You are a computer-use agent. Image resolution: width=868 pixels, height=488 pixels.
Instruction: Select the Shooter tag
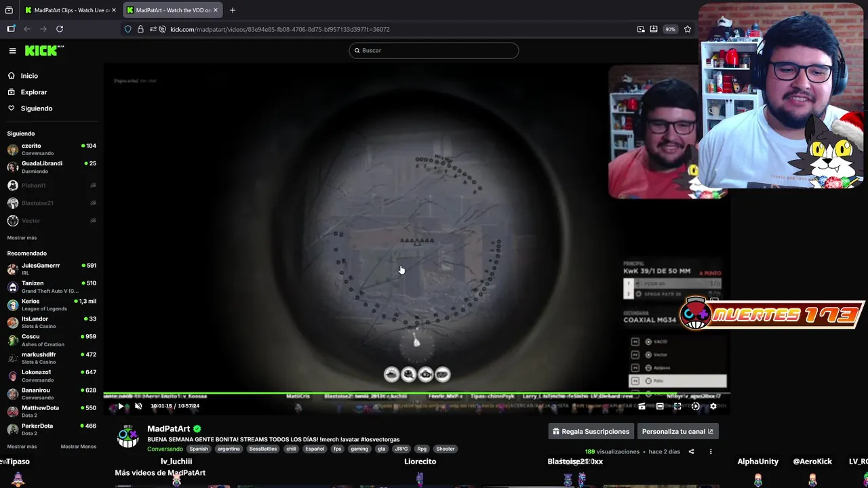pos(446,449)
